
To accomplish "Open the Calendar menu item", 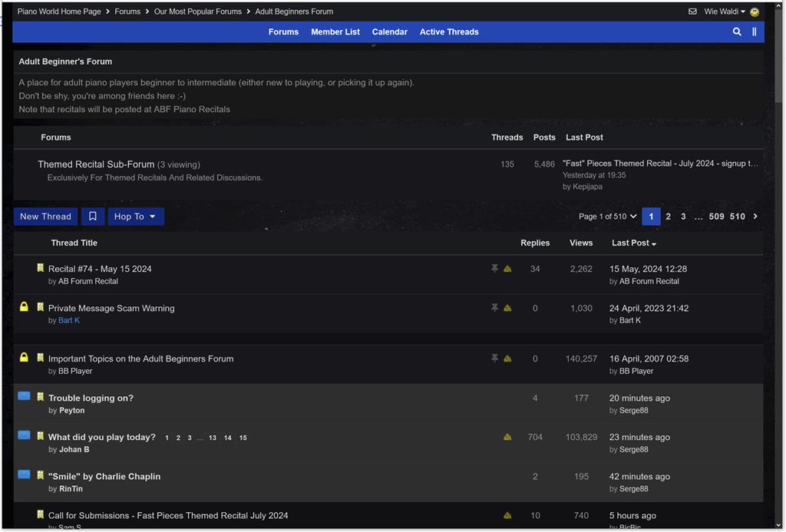I will pos(389,31).
